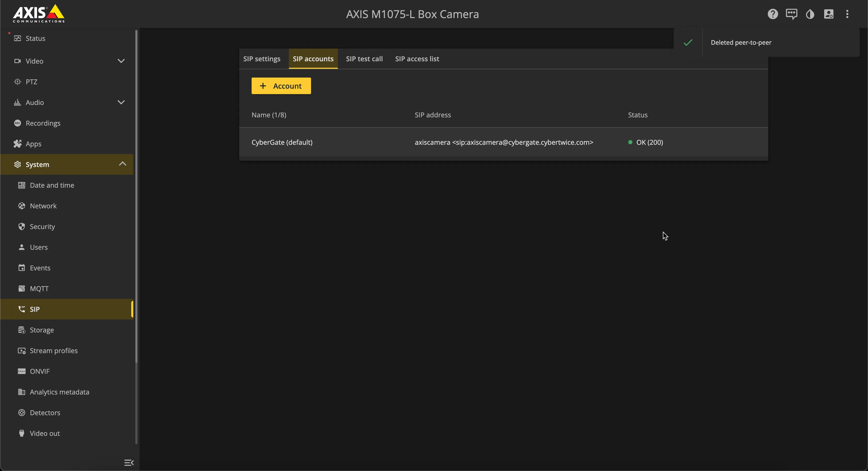868x471 pixels.
Task: Toggle the theme contrast icon
Action: [810, 14]
